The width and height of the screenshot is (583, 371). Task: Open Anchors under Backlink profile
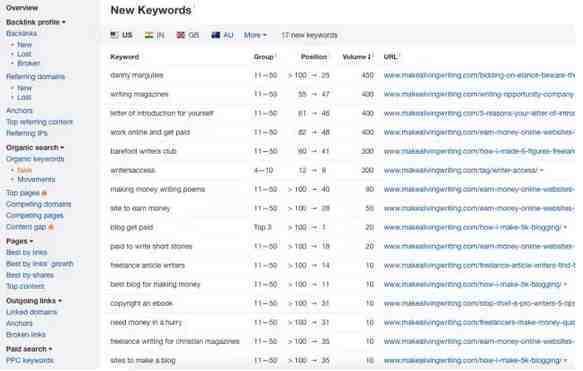click(x=19, y=110)
